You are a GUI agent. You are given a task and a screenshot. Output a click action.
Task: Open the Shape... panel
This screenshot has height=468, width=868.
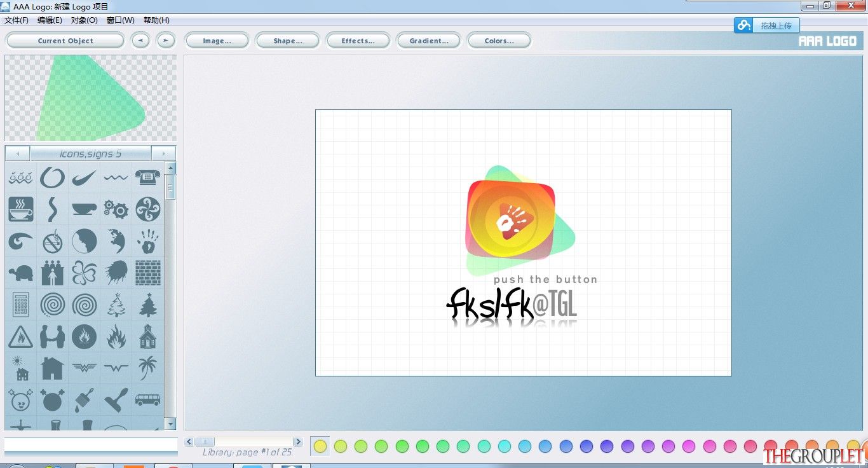click(287, 41)
